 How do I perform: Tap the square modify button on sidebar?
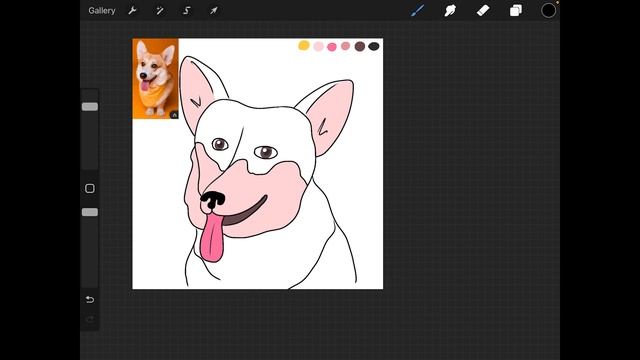point(90,188)
